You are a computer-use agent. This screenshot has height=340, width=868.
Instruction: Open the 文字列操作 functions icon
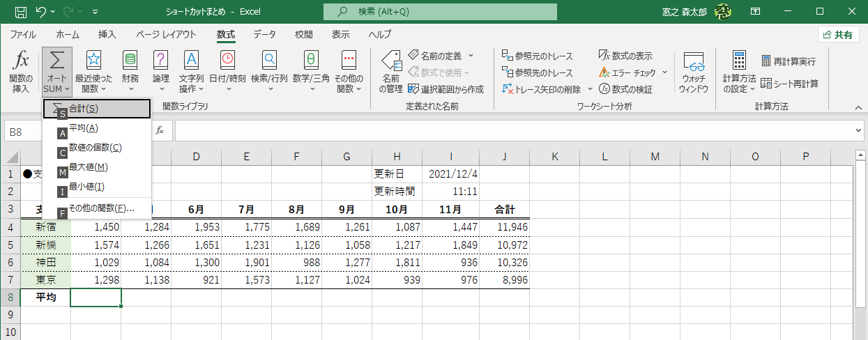click(x=191, y=60)
